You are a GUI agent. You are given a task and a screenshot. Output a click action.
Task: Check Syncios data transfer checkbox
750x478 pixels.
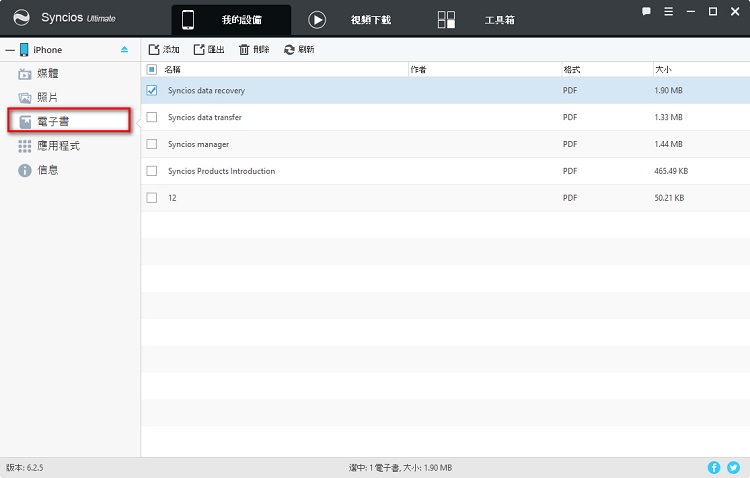152,117
